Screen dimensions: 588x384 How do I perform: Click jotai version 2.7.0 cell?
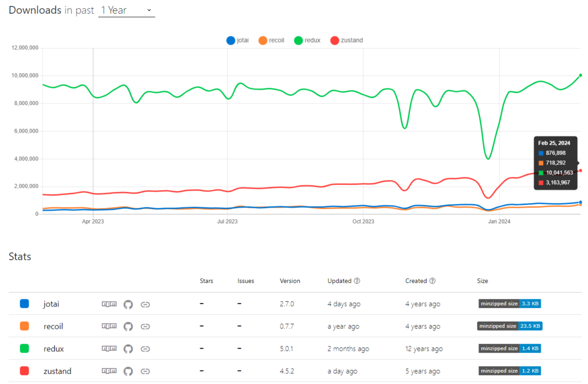[x=287, y=304]
